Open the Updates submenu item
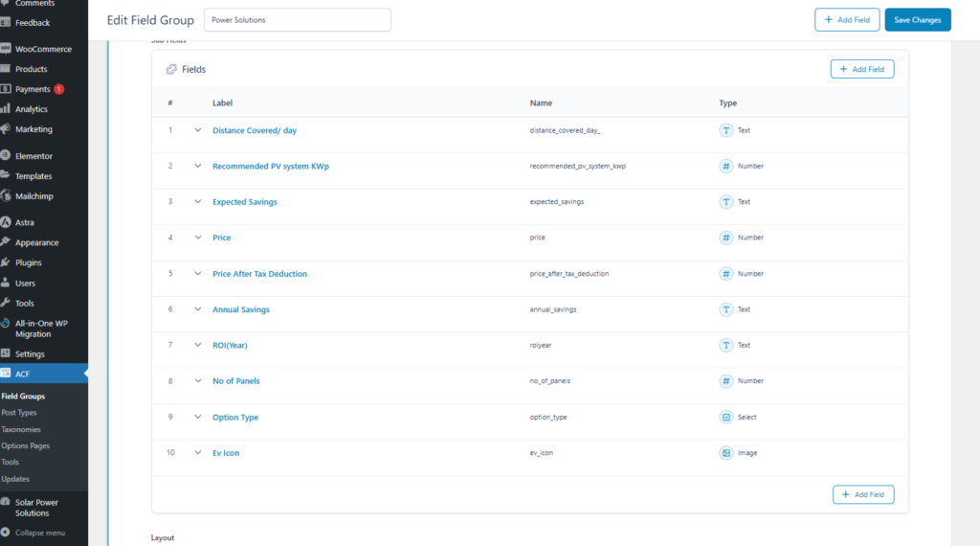The image size is (980, 546). (15, 479)
